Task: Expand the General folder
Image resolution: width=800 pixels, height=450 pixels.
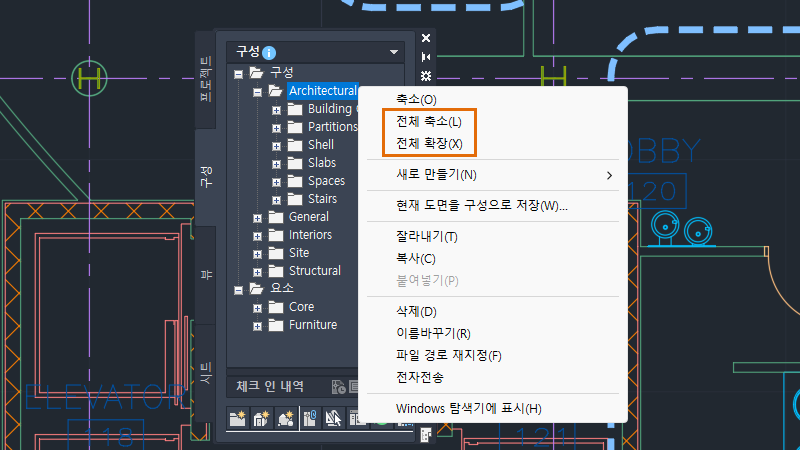Action: click(x=257, y=218)
